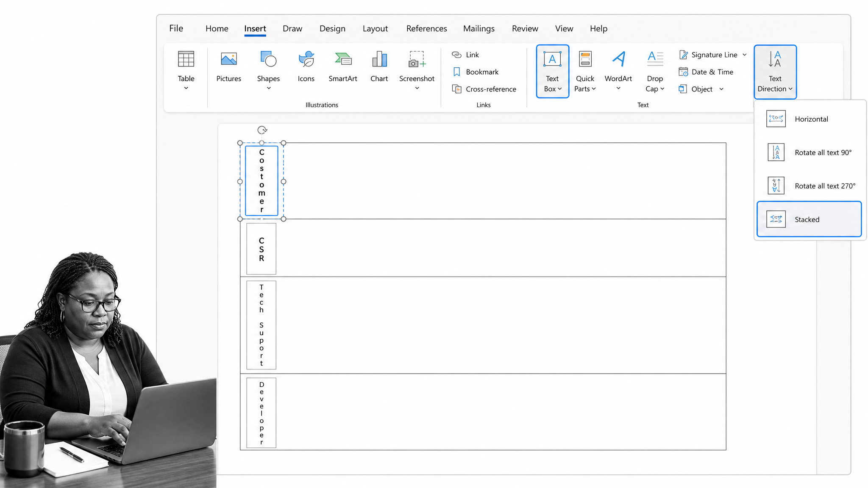Click the Illustrations group label
Viewport: 868px width, 488px height.
(x=322, y=105)
